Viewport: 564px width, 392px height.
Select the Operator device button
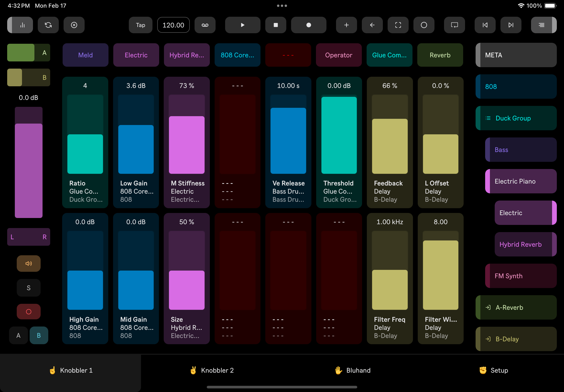click(x=339, y=55)
